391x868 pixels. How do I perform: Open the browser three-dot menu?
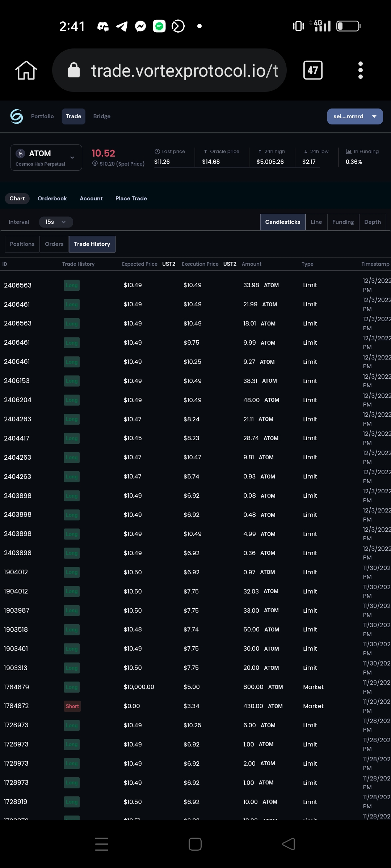360,70
